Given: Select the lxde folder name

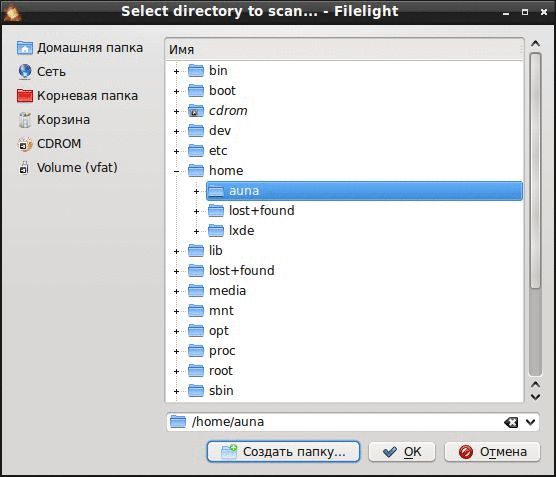Looking at the screenshot, I should point(241,231).
